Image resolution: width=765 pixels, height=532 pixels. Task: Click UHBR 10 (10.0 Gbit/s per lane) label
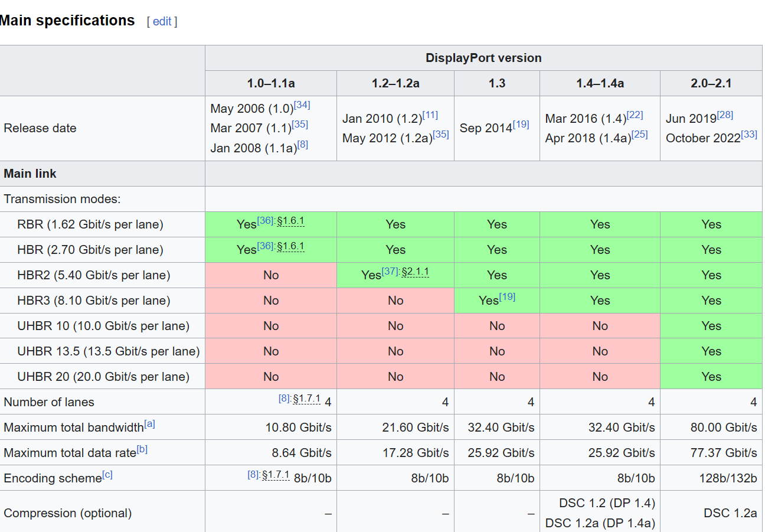103,326
